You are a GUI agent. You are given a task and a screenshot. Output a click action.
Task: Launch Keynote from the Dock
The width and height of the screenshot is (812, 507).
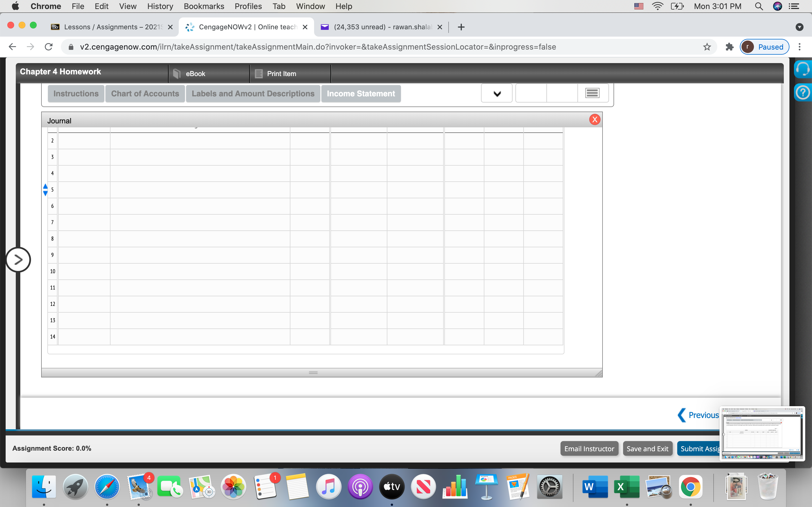[487, 486]
